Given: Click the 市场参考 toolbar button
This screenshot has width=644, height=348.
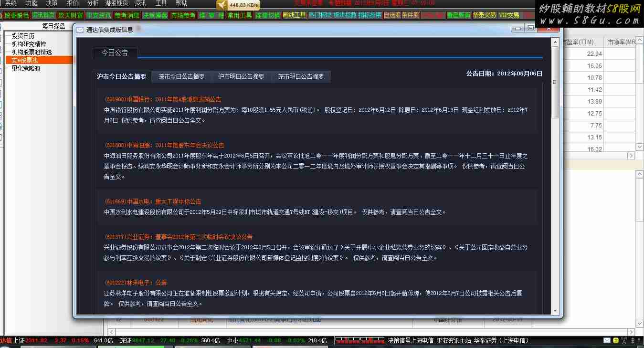Looking at the screenshot, I should (x=183, y=15).
